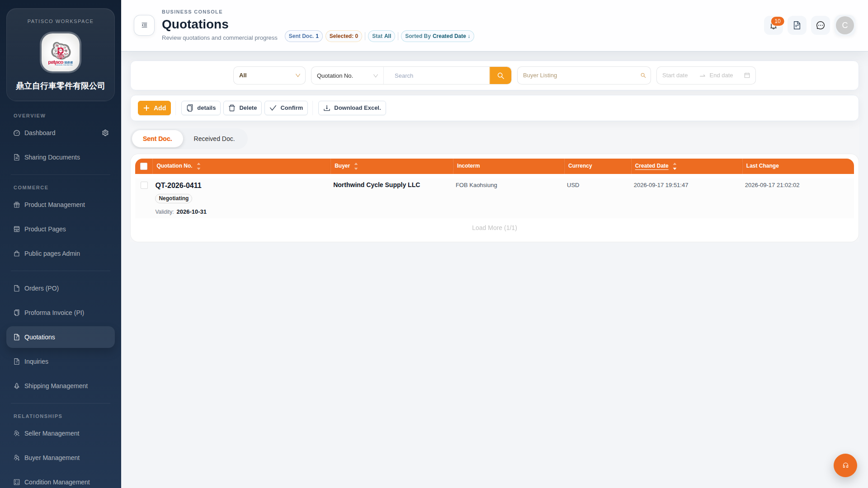Switch to Received Doc. tab

[214, 139]
